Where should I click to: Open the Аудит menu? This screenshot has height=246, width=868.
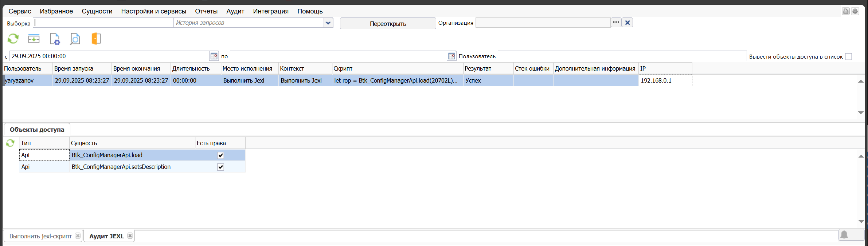click(x=235, y=11)
